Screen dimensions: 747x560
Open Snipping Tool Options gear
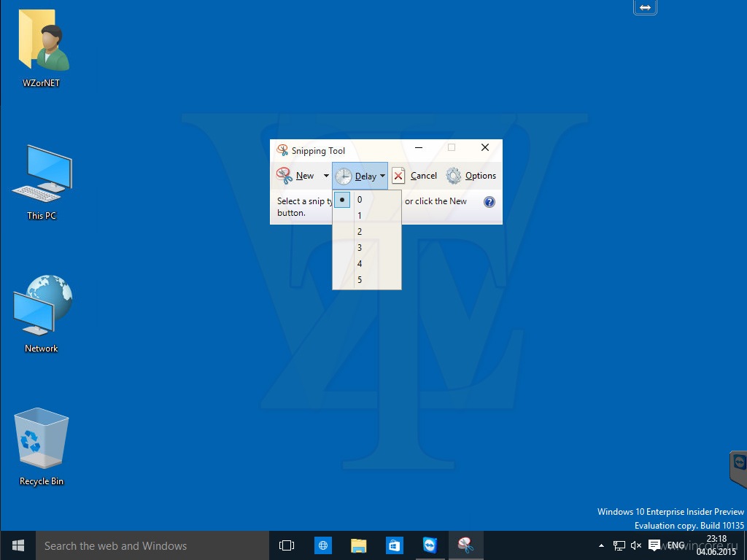click(454, 176)
